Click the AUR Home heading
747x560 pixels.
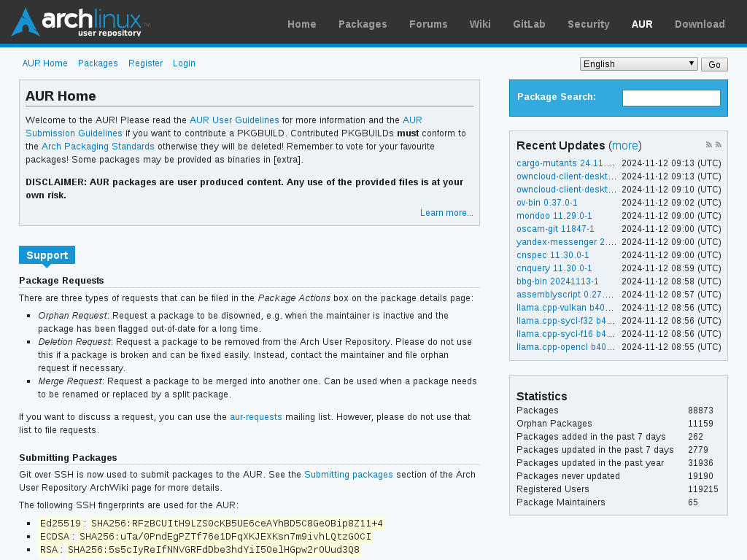(61, 96)
